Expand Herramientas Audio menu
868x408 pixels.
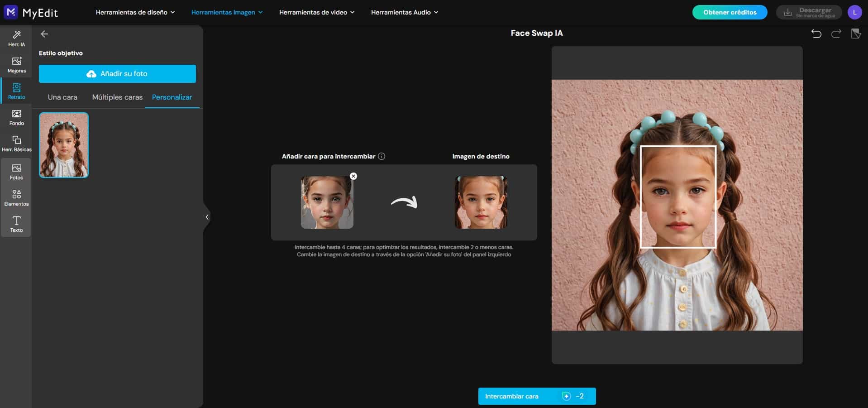pos(405,12)
